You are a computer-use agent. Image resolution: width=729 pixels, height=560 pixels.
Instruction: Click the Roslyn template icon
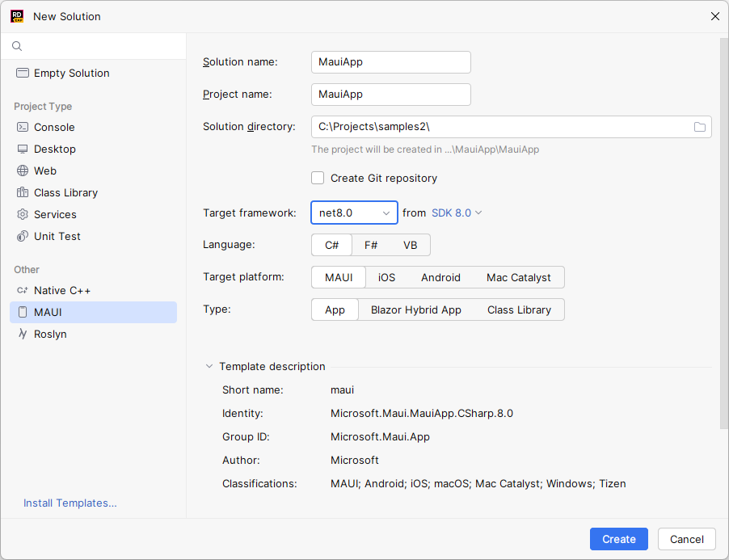[24, 334]
